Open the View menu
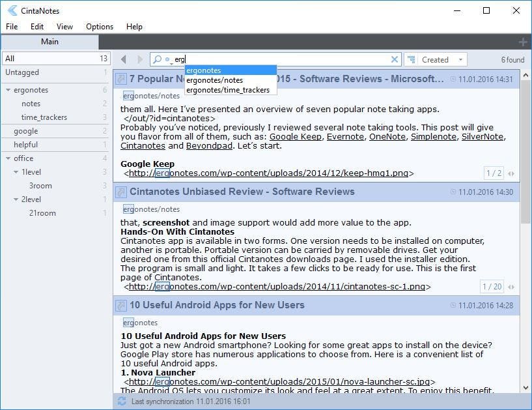The height and width of the screenshot is (410, 532). tap(64, 27)
